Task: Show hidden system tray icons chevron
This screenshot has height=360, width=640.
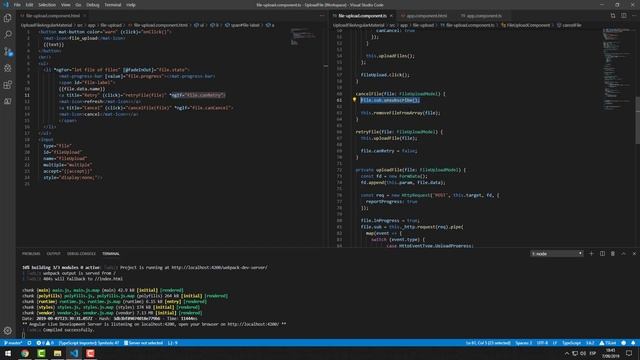Action: 567,353
